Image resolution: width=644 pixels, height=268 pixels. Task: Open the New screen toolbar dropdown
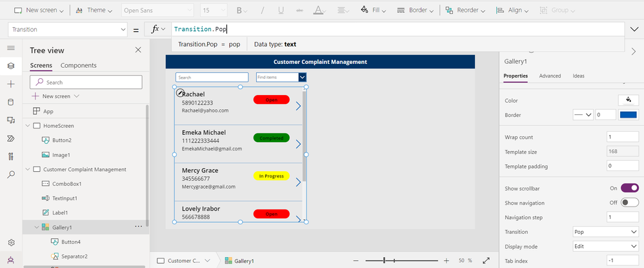coord(39,10)
